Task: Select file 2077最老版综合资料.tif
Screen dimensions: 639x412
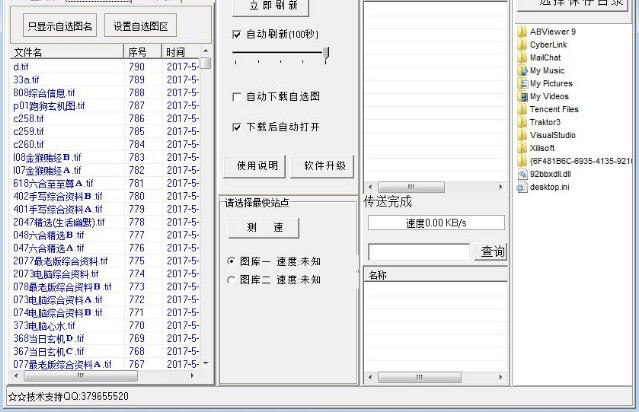Action: click(x=61, y=261)
